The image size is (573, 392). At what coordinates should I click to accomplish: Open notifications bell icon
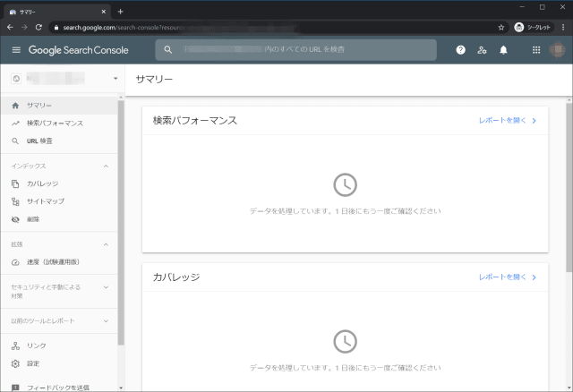coord(503,50)
